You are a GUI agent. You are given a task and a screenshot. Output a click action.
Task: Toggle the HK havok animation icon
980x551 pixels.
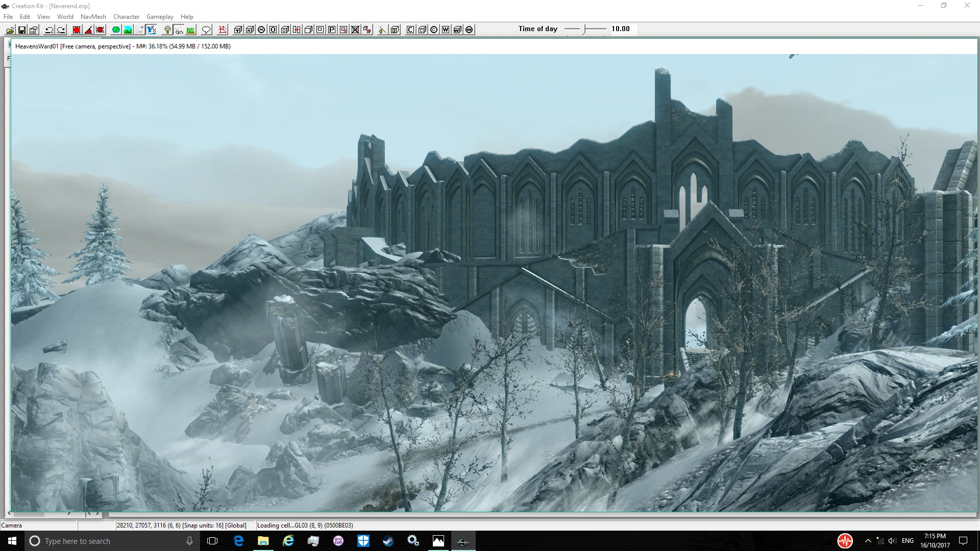[139, 30]
